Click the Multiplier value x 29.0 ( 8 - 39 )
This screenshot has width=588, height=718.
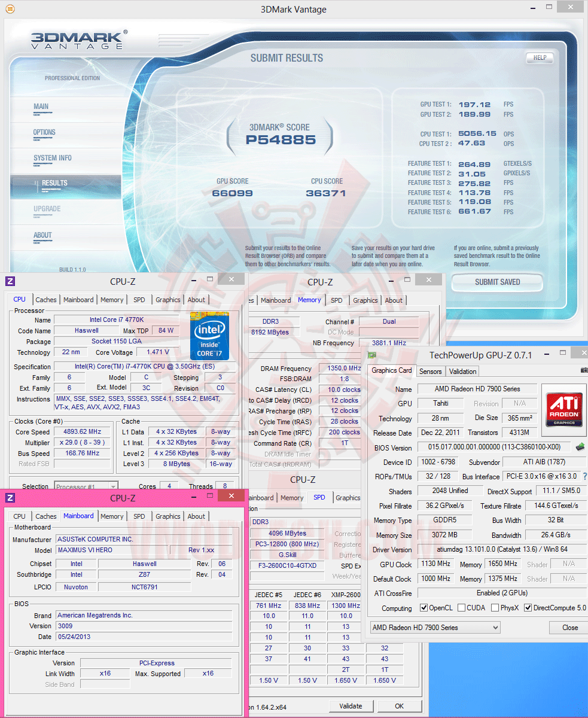pos(82,443)
